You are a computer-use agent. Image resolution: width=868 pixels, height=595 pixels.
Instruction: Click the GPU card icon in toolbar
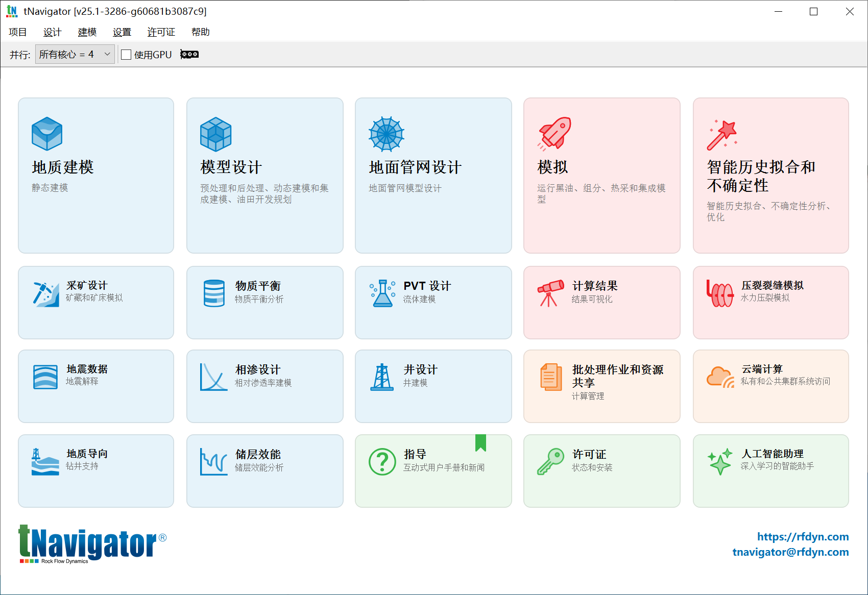[189, 55]
